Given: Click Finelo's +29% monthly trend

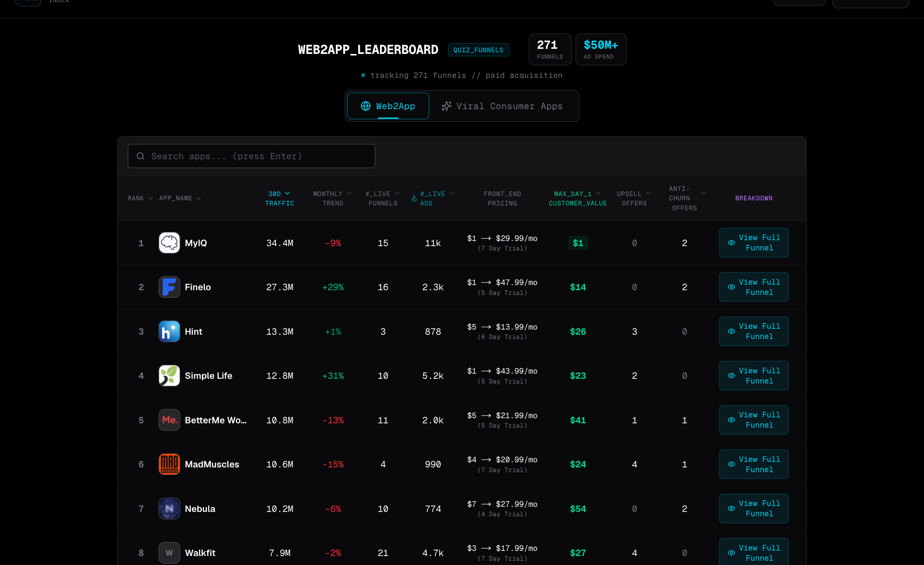Looking at the screenshot, I should tap(333, 287).
